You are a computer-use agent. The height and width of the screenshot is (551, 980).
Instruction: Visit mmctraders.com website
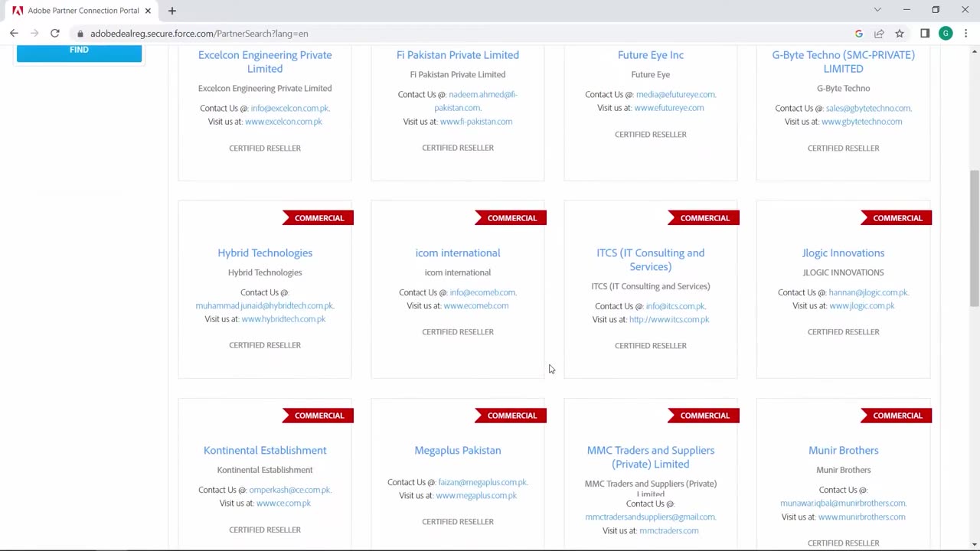[x=669, y=531]
